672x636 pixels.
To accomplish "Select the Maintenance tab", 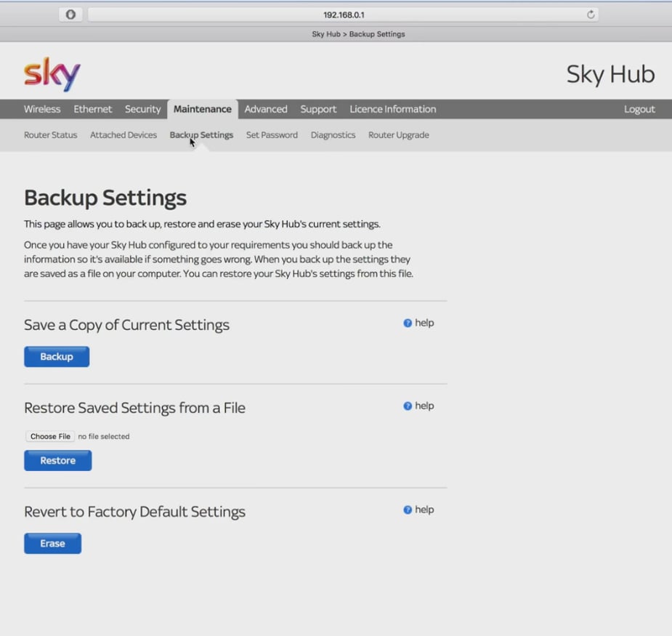I will tap(202, 109).
